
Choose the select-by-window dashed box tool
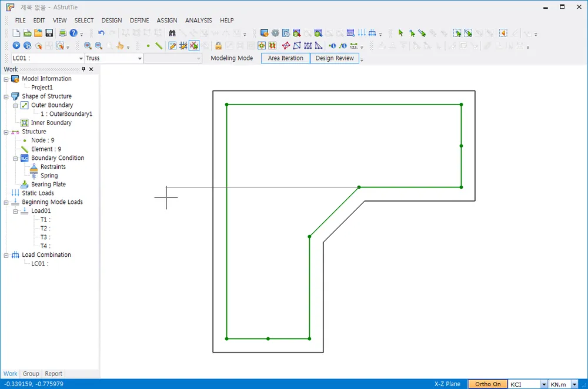pyautogui.click(x=457, y=33)
